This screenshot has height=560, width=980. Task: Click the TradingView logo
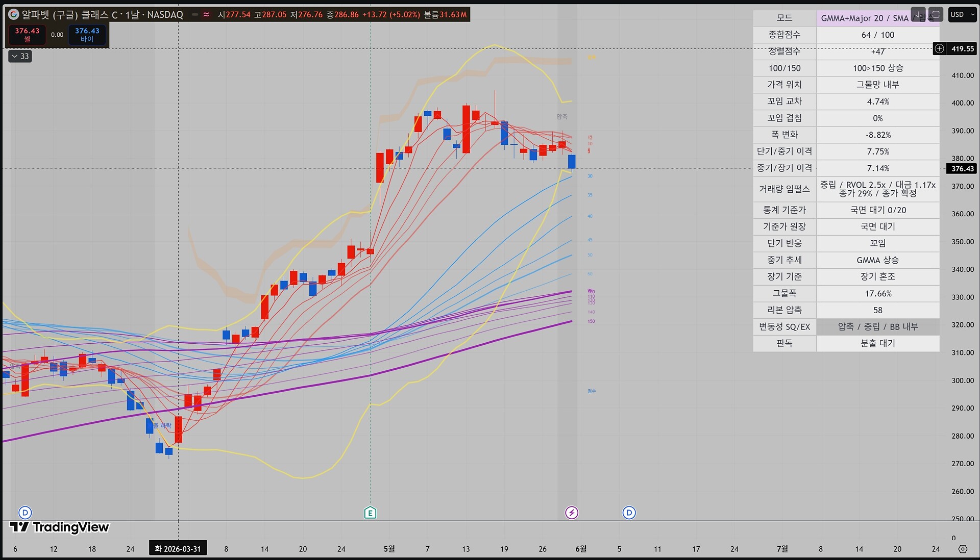point(59,527)
